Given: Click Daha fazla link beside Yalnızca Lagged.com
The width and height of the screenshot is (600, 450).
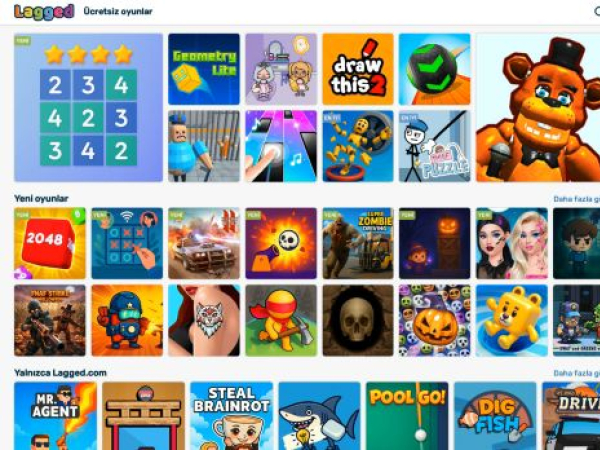Looking at the screenshot, I should [577, 373].
